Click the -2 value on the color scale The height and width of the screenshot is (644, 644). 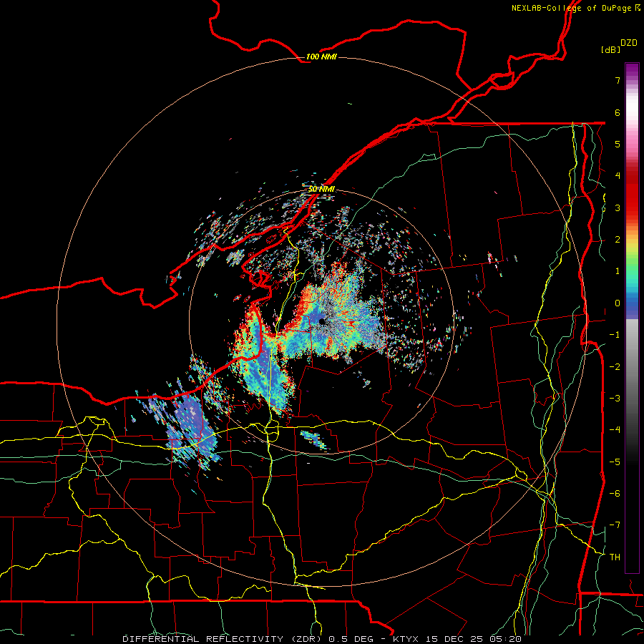pyautogui.click(x=615, y=366)
